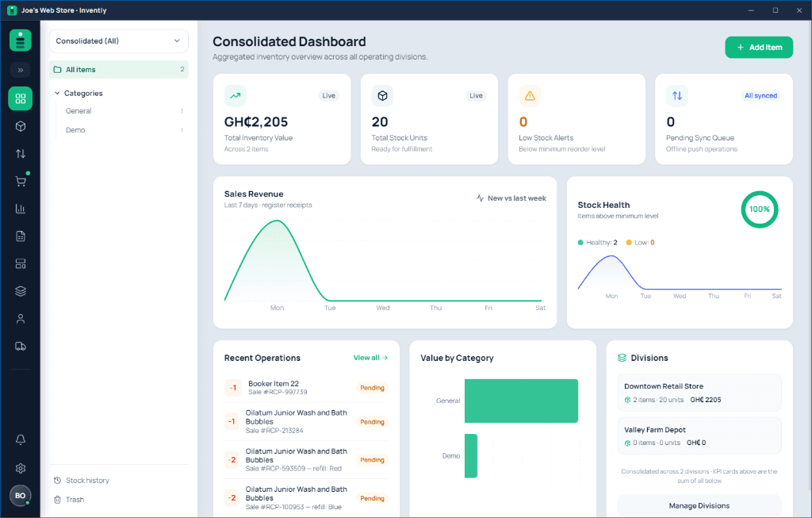The height and width of the screenshot is (518, 812).
Task: Open the Sale #RCP-213284 operation
Action: (x=306, y=422)
